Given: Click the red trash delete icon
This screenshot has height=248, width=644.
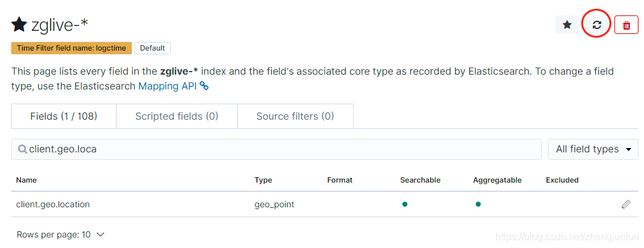Looking at the screenshot, I should [626, 25].
